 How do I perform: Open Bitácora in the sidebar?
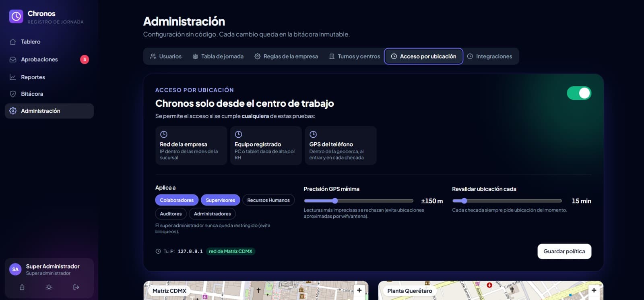[x=49, y=94]
